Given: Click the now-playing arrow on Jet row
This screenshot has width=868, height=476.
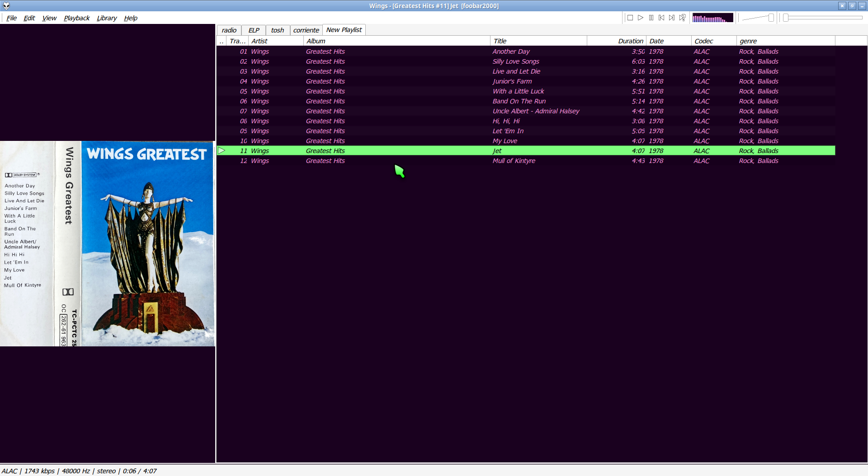Looking at the screenshot, I should [x=222, y=150].
